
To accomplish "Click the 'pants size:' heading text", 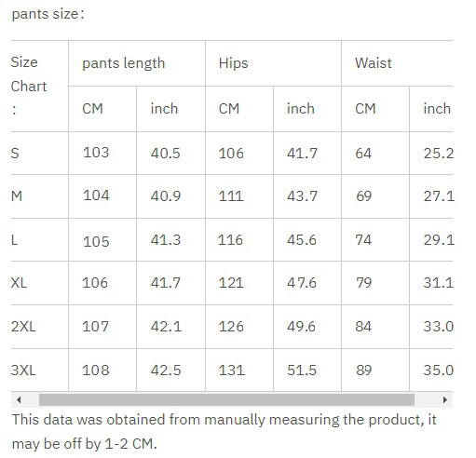I will coord(48,14).
